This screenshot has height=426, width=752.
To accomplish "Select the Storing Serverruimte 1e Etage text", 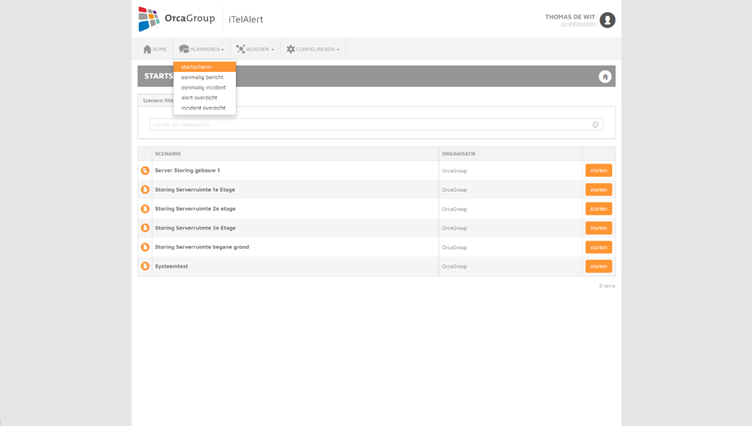I will [x=195, y=189].
